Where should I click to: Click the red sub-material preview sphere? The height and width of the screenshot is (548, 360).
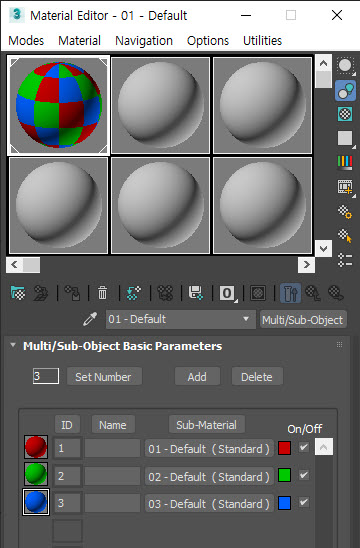(36, 447)
